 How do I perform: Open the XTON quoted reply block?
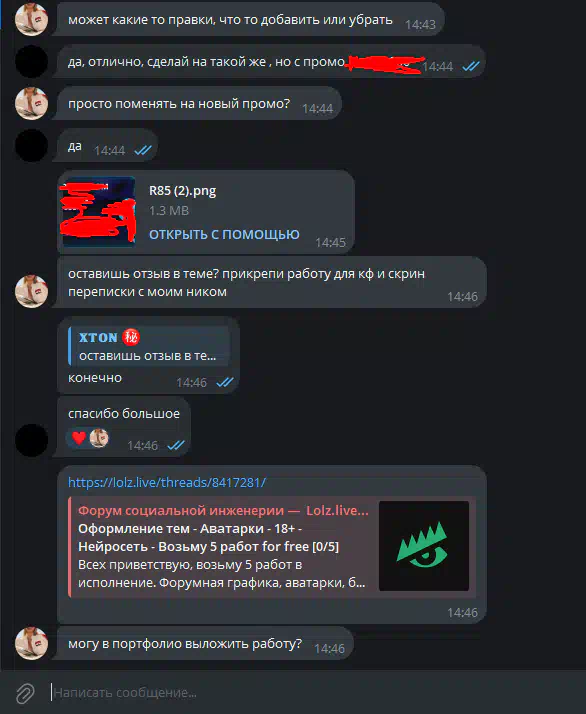[149, 346]
